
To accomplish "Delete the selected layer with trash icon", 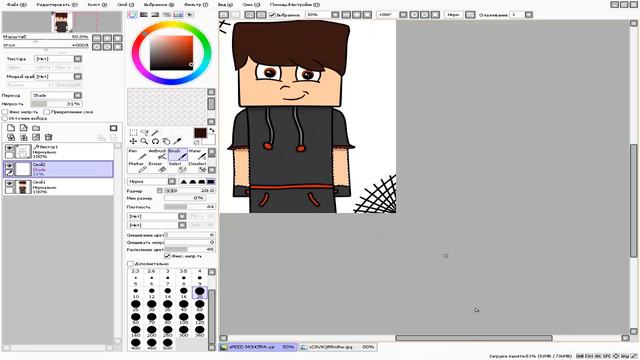I will point(49,137).
